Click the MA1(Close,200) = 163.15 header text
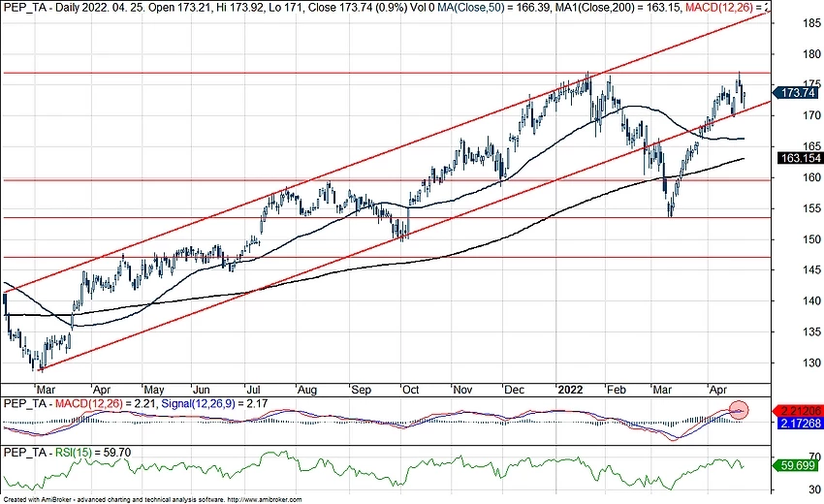Screen dimensions: 824x504 [618, 8]
